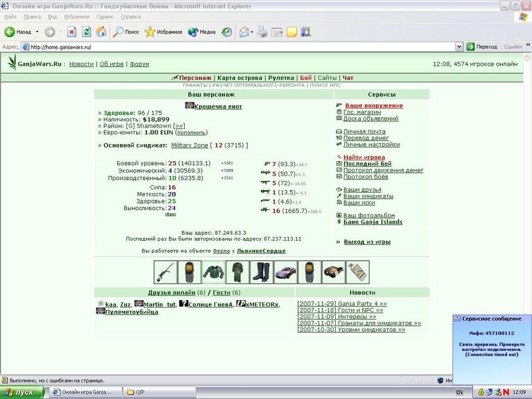The height and width of the screenshot is (399, 532).
Task: Expand the Mail toolbar dropdown arrow
Action: pos(252,32)
